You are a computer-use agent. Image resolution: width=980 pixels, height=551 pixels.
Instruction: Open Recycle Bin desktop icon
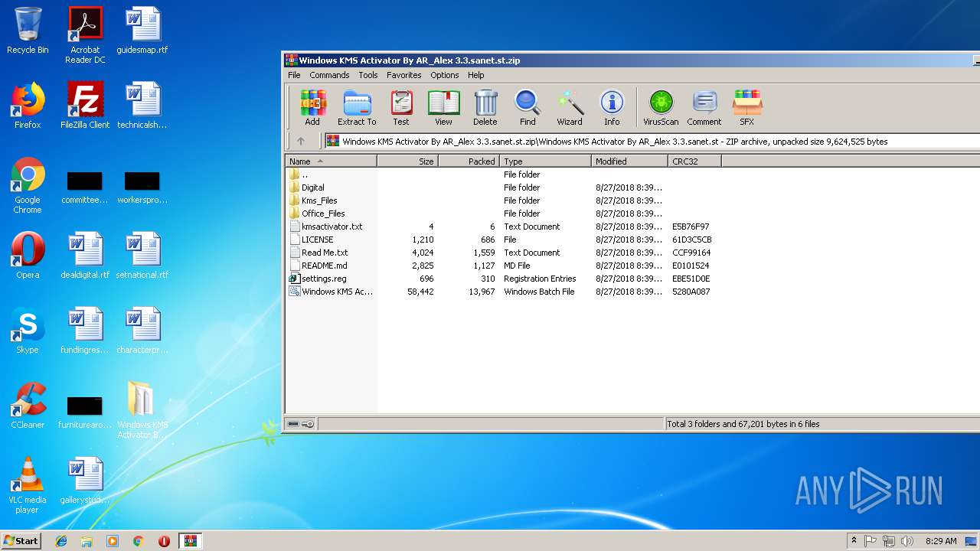point(28,31)
